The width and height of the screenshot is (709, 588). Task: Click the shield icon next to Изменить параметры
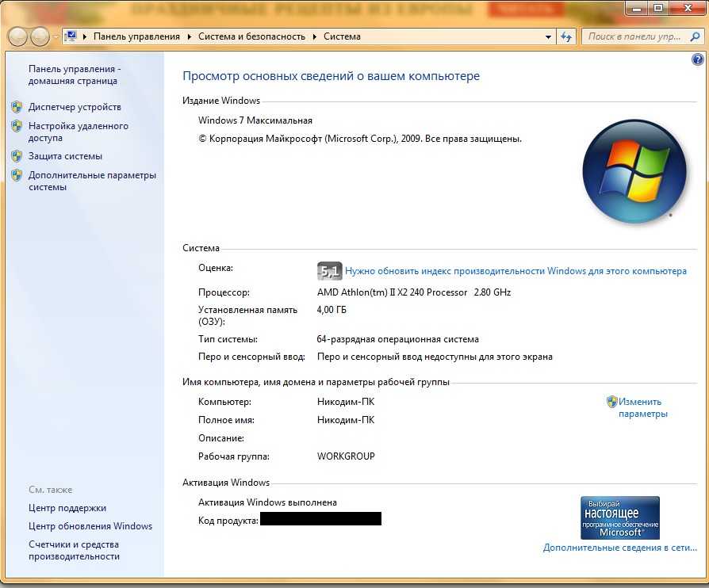coord(611,401)
